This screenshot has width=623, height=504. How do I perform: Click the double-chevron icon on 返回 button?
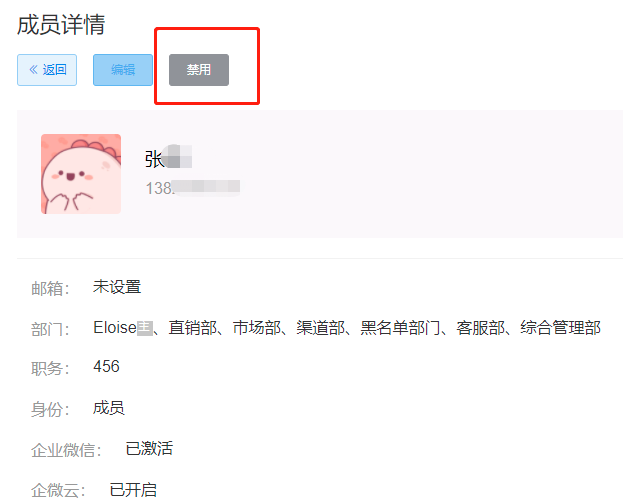point(33,70)
